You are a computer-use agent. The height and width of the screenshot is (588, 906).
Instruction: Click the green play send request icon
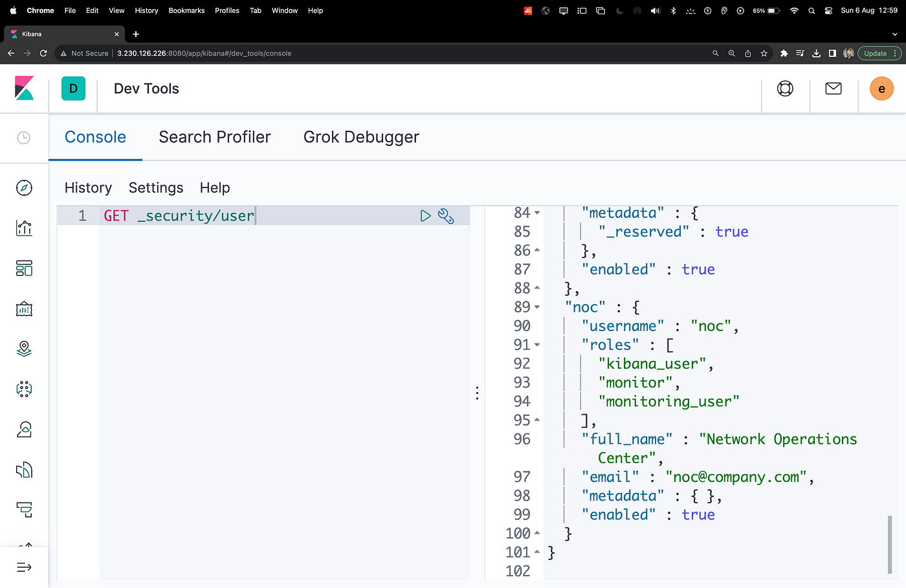(x=425, y=216)
